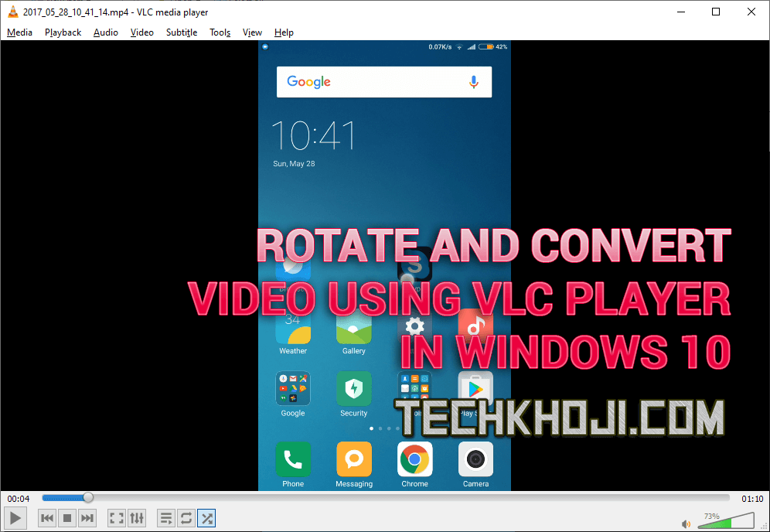Toggle the playlist view

(166, 518)
